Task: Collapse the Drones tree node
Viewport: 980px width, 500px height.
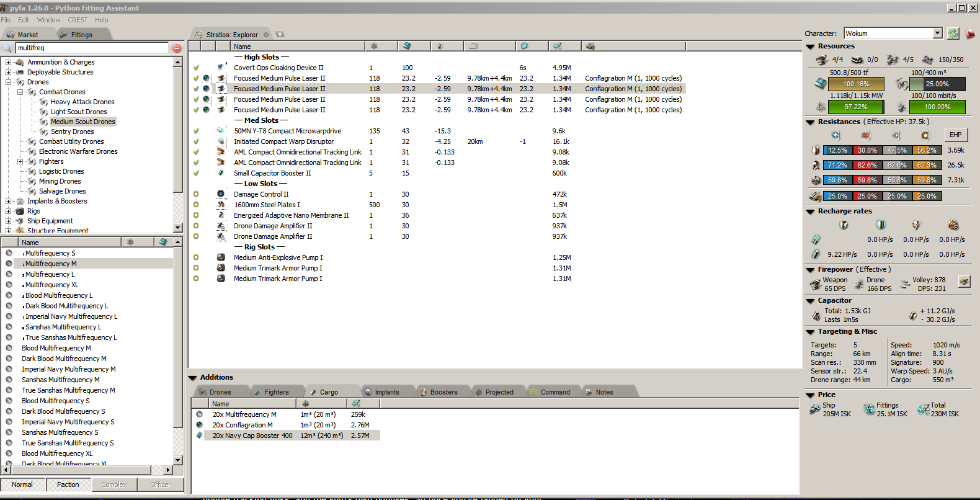Action: click(x=8, y=82)
